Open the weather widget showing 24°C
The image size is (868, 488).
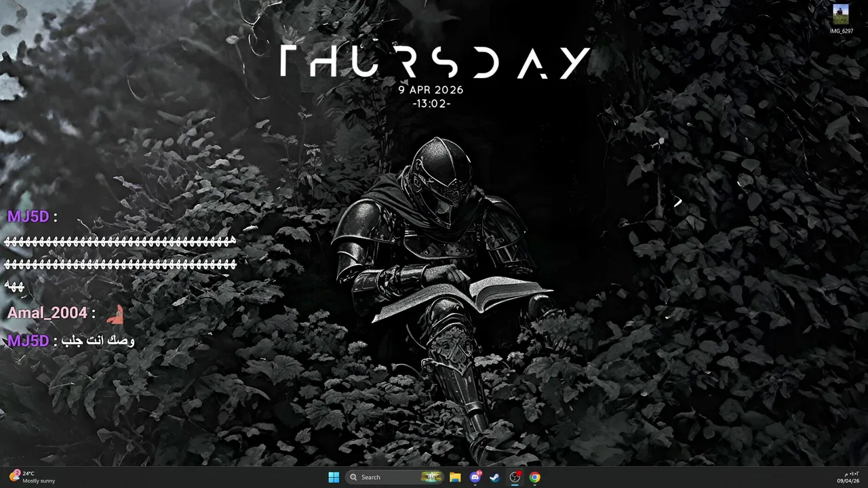coord(33,477)
